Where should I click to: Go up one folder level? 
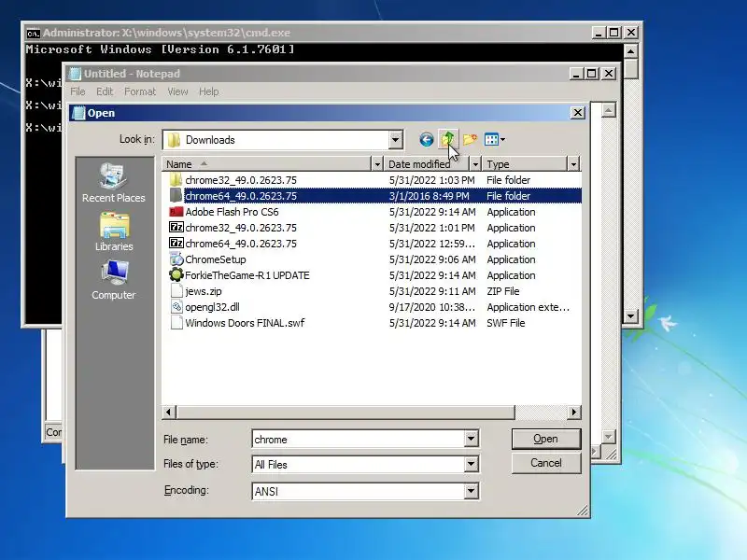click(x=448, y=139)
